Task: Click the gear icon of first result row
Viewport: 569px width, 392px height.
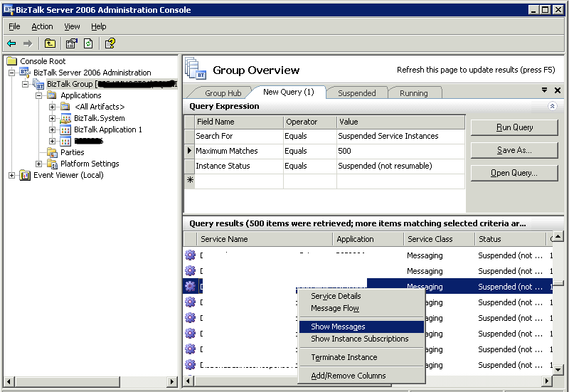Action: point(190,255)
